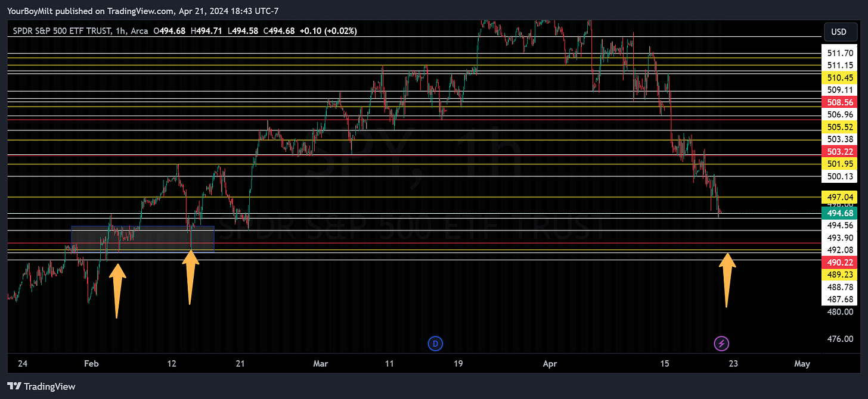Click the open value O494.68
The height and width of the screenshot is (399, 868).
click(x=170, y=30)
